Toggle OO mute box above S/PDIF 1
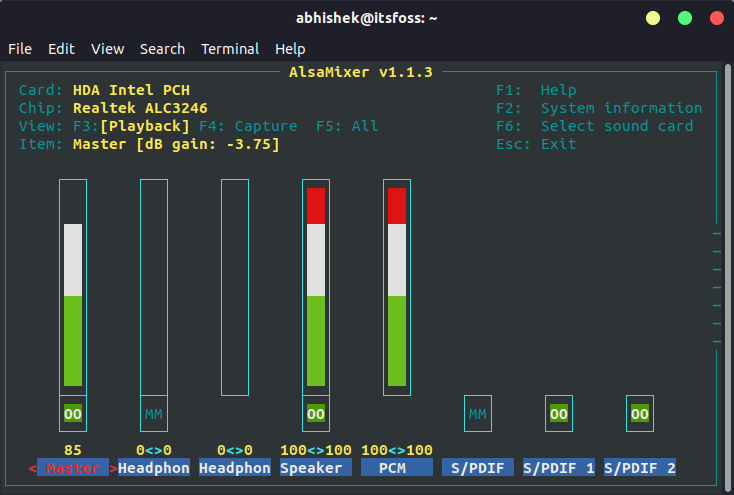Screen dimensions: 734x495 pos(559,414)
